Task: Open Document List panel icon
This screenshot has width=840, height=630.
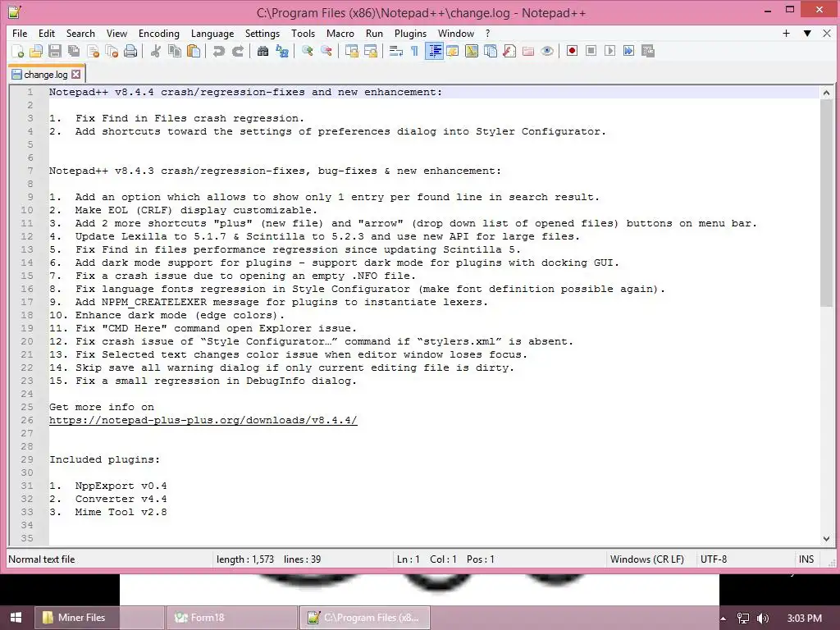Action: coord(491,51)
